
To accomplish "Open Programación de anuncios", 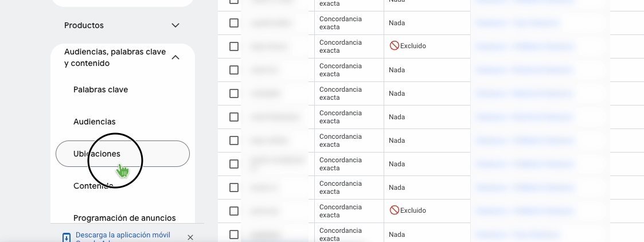I will [x=124, y=218].
